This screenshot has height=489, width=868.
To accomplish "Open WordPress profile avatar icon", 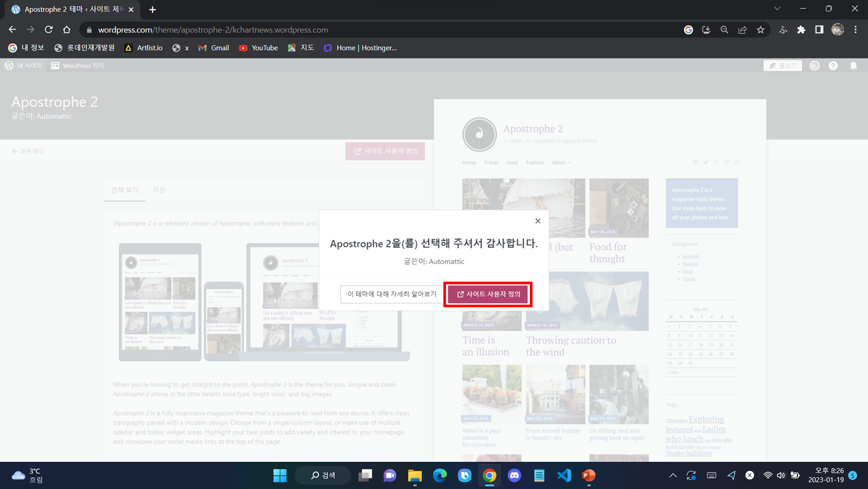I will pos(815,66).
